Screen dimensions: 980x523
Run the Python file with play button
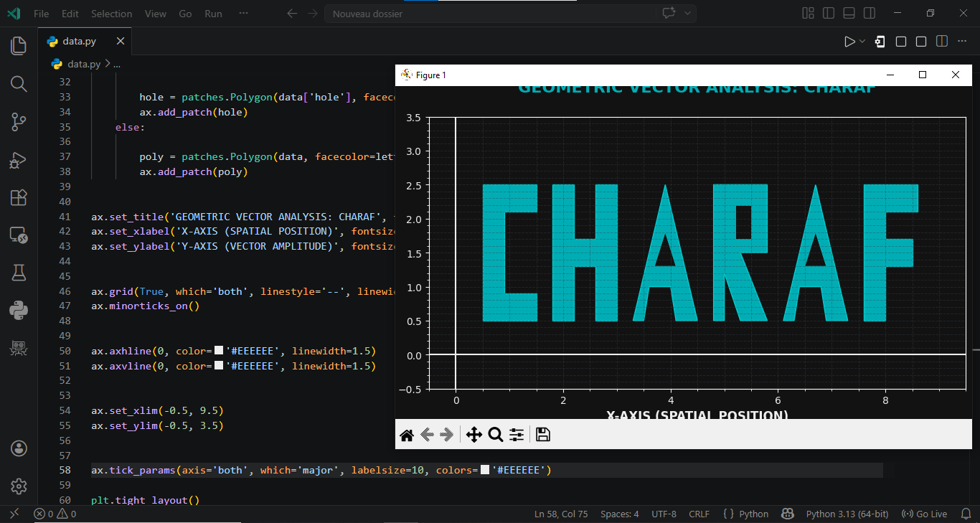point(849,42)
